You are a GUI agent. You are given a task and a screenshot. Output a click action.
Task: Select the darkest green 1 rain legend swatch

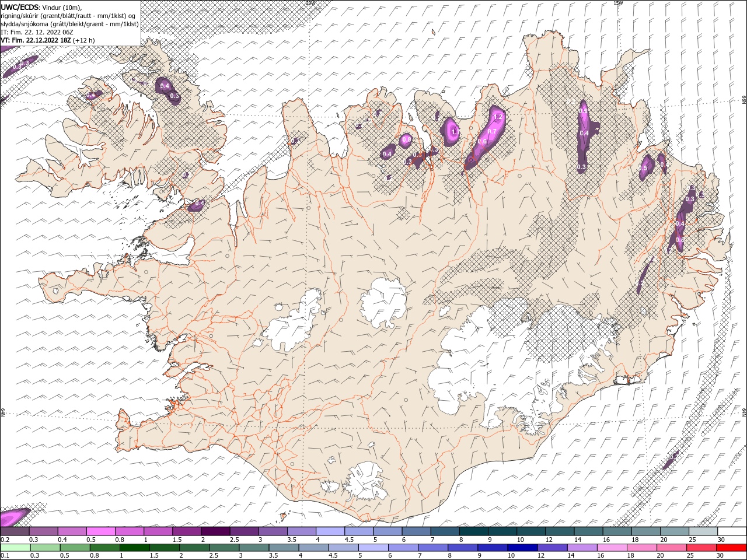pos(134,548)
